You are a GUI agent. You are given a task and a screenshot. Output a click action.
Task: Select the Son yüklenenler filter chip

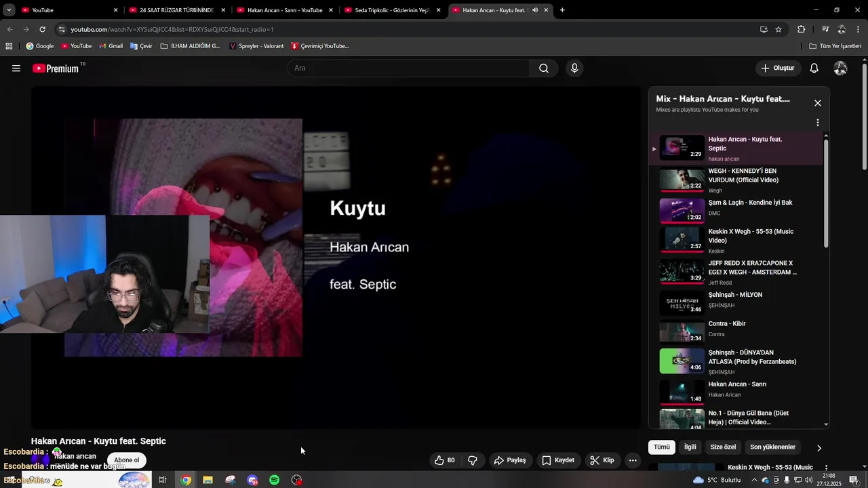(772, 447)
